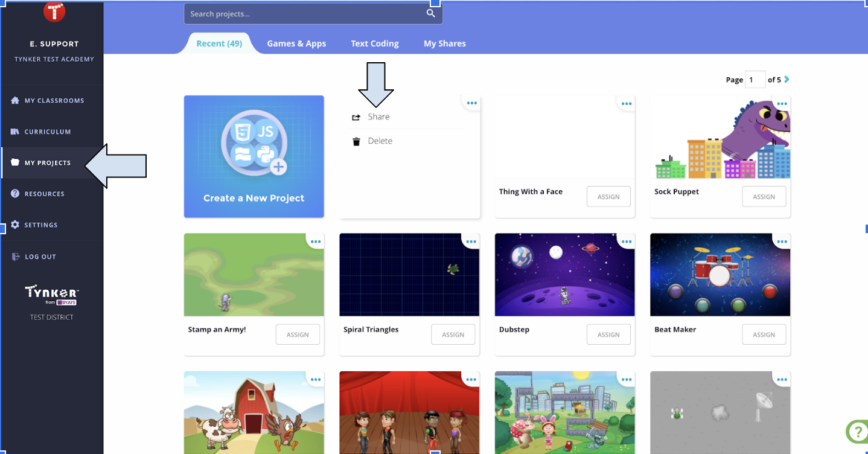The height and width of the screenshot is (454, 868).
Task: Switch to the Recent (49) tab
Action: coord(219,43)
